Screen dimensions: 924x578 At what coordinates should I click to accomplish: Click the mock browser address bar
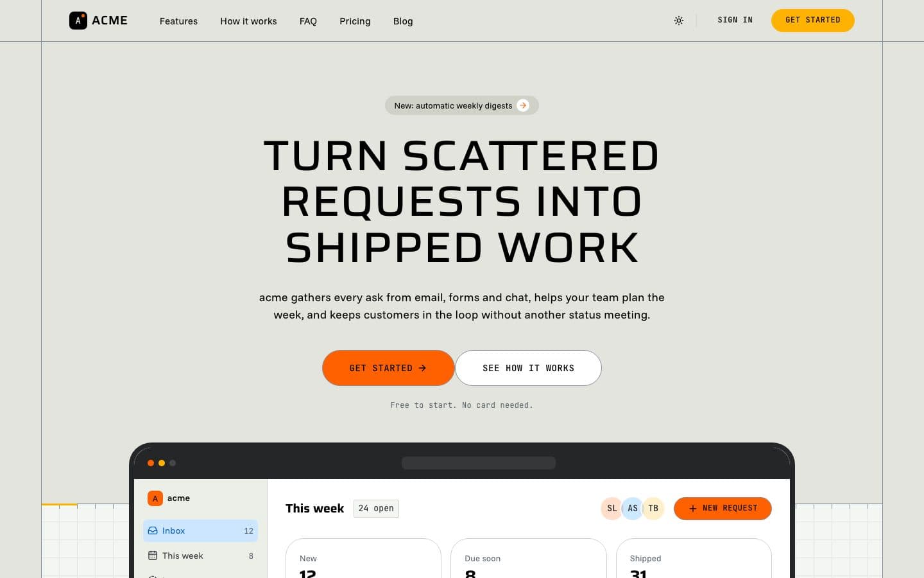click(x=479, y=463)
